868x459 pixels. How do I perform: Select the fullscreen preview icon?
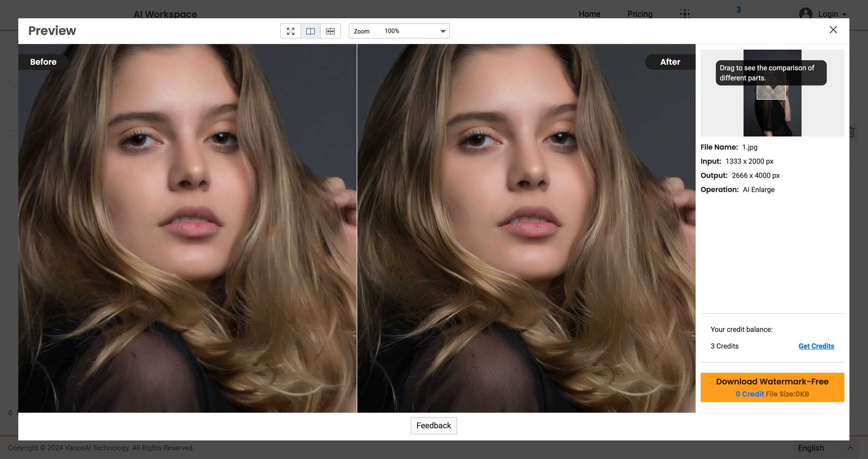290,30
